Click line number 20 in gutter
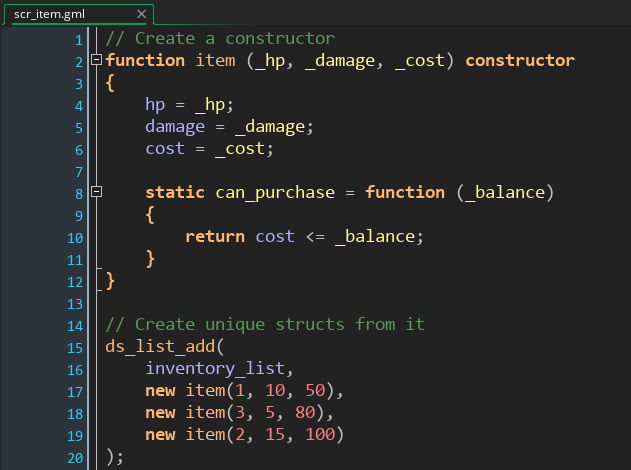This screenshot has width=631, height=470. 75,458
